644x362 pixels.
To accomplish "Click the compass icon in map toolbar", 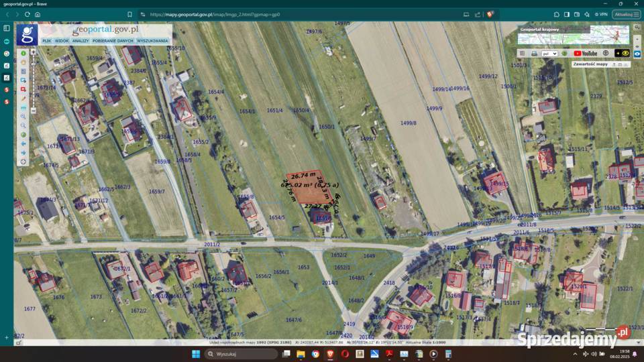I will coord(23,162).
